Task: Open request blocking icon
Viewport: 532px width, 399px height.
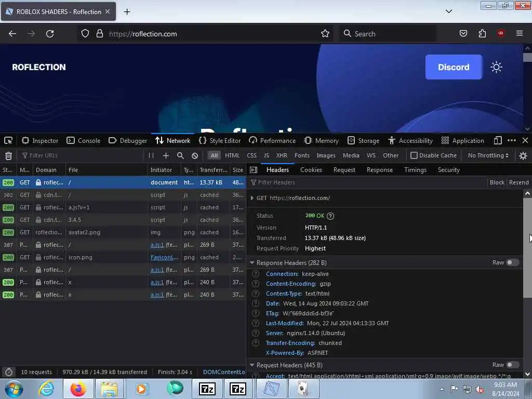Action: pos(195,156)
